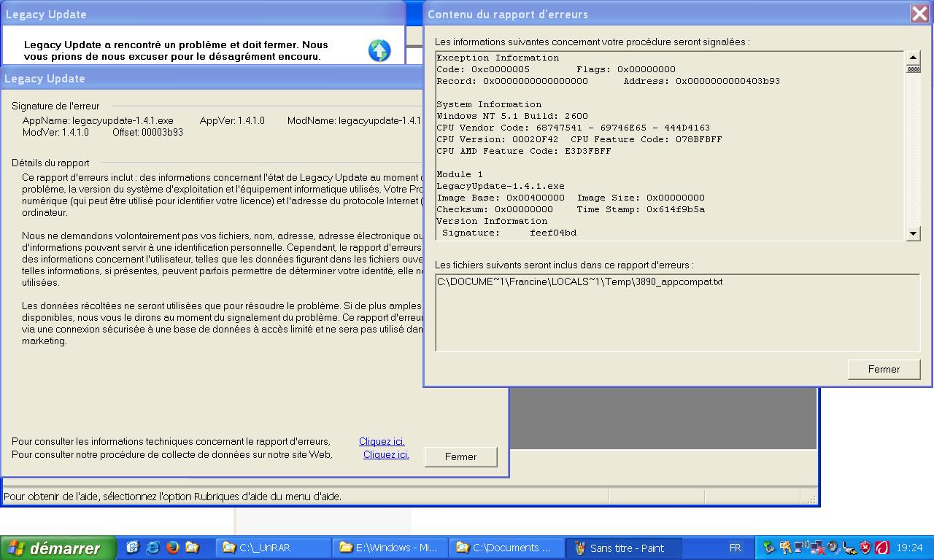
Task: Click 'Windows NT 5.1 Build: 2600' line
Action: 512,116
